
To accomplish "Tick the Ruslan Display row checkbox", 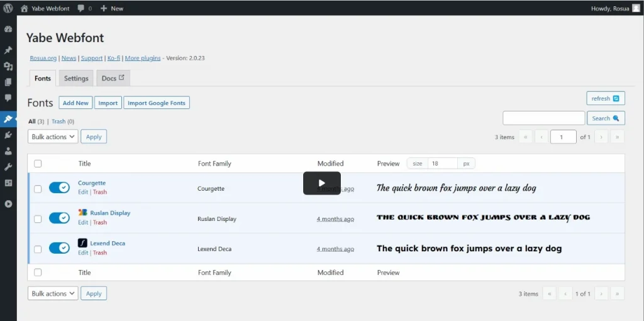I will click(38, 219).
